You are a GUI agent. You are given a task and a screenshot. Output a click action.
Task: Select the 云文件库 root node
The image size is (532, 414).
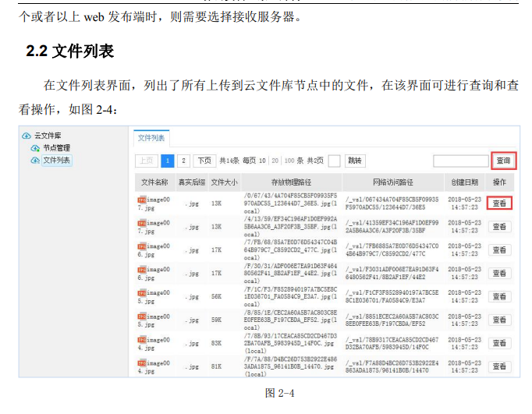(x=47, y=136)
